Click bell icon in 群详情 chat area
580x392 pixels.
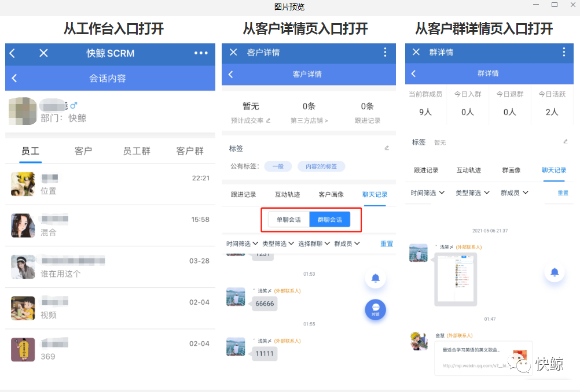point(555,272)
